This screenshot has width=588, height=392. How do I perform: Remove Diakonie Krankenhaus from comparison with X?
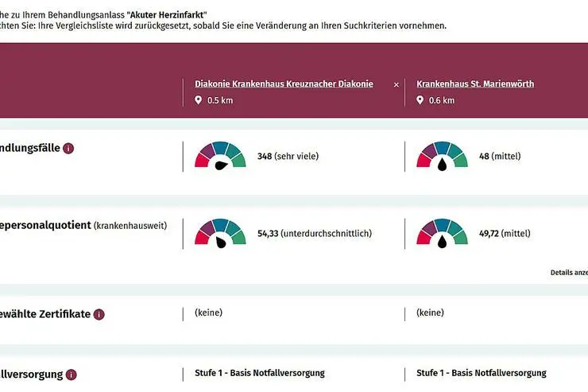[396, 85]
